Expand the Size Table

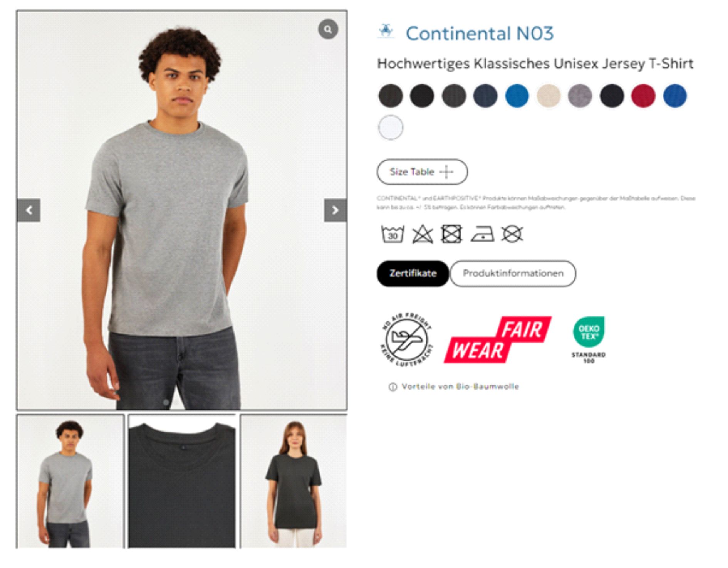tap(422, 172)
